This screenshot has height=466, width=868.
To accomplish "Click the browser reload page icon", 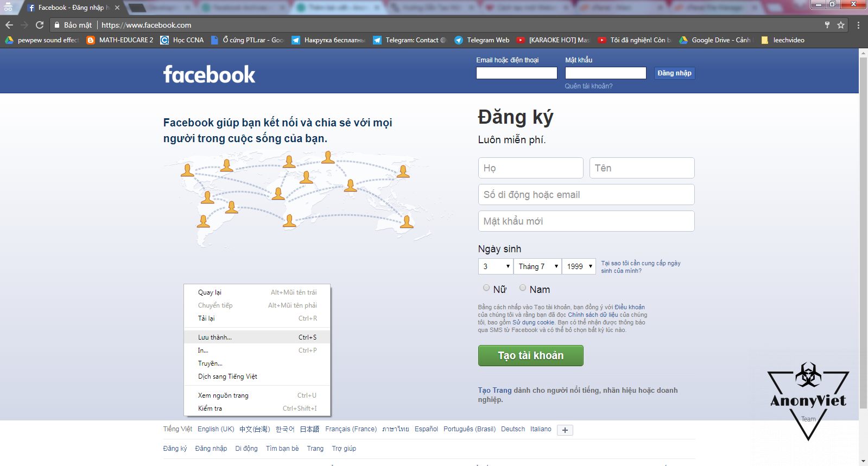I will pos(40,25).
